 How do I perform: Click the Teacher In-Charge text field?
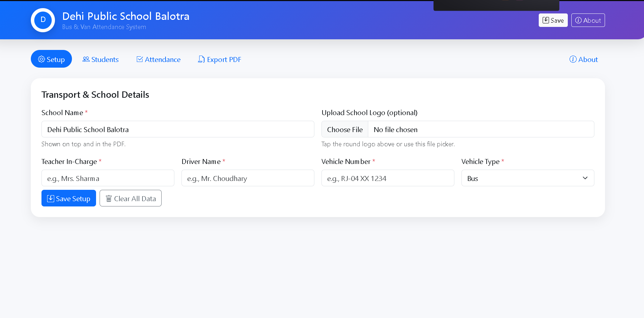pyautogui.click(x=108, y=178)
